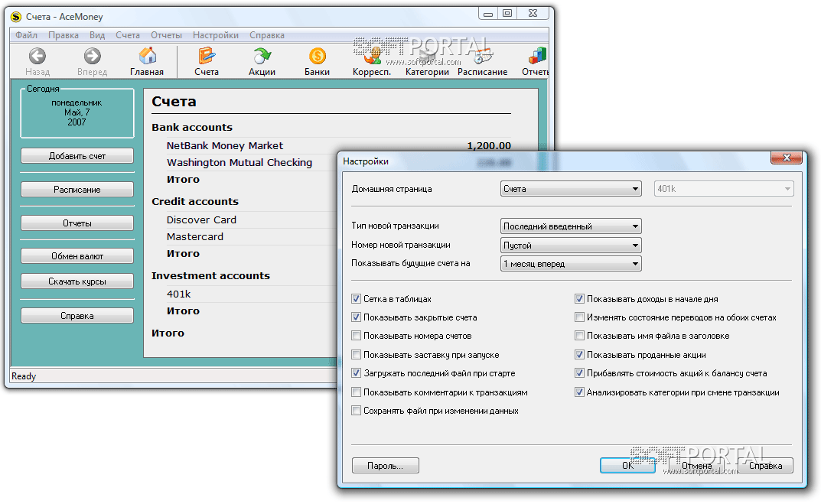Select the 'Washington Mutual Checking' account
821x504 pixels.
(x=239, y=162)
